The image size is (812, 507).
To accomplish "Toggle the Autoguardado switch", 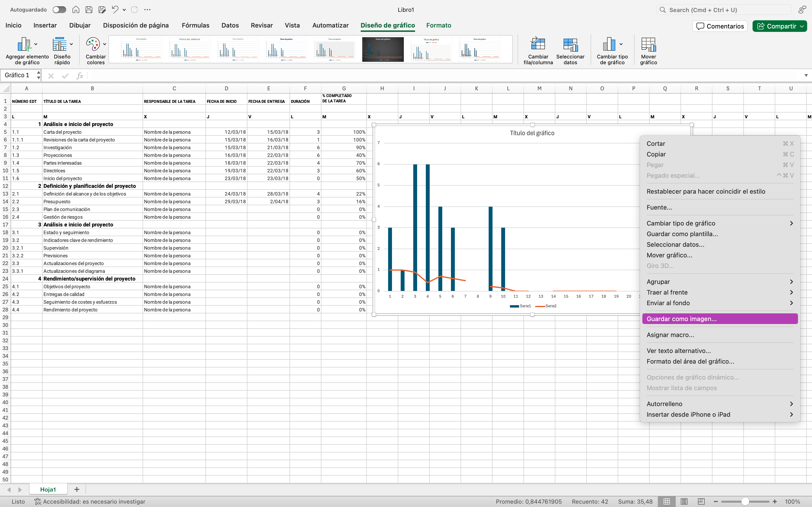I will click(59, 10).
